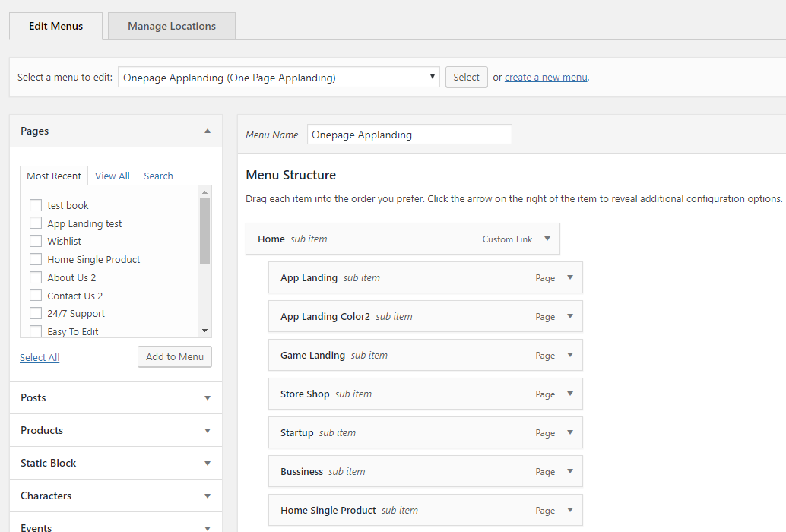Click the Select button
Viewport: 786px width, 532px height.
(x=466, y=78)
